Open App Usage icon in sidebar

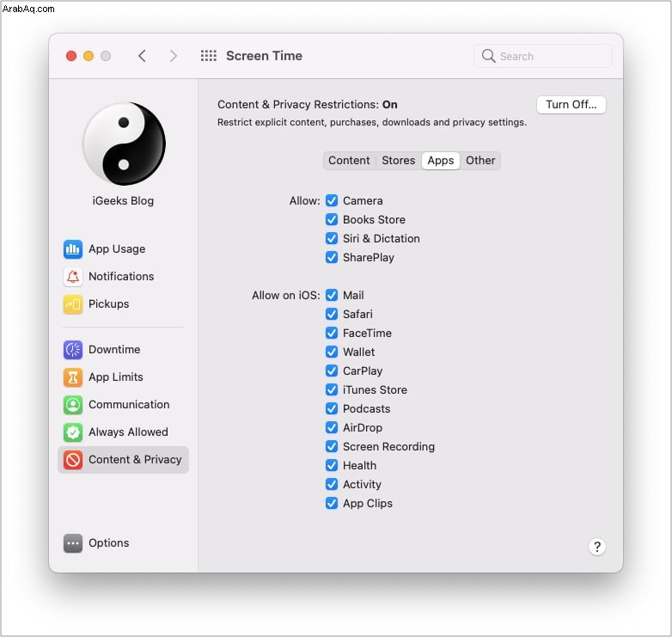click(73, 249)
